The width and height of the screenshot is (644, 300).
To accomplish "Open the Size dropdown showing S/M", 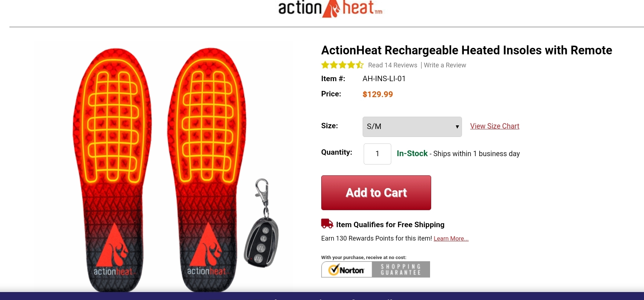I will [x=412, y=127].
